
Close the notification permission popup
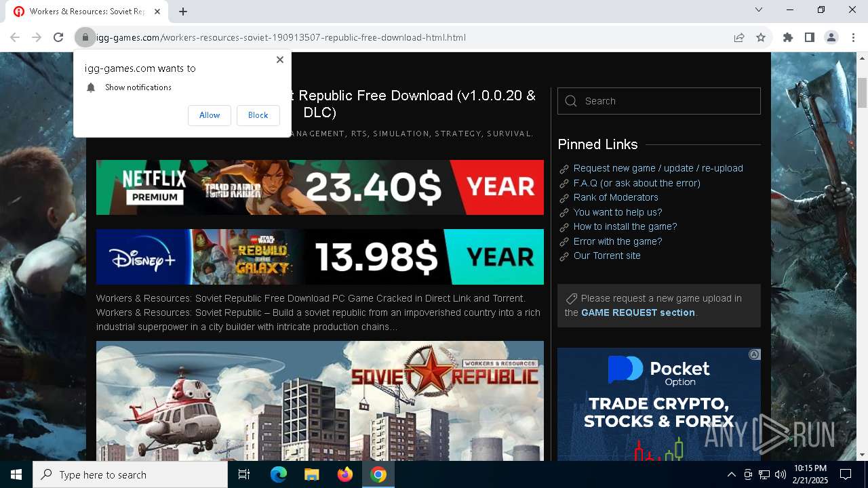279,60
